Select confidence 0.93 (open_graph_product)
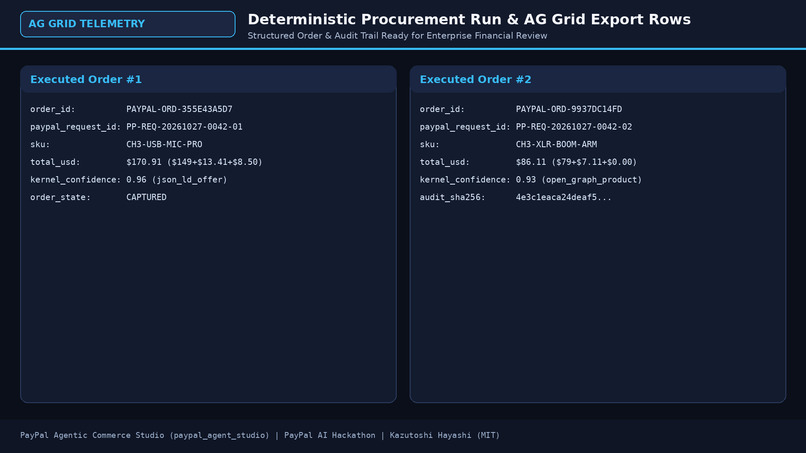 pos(579,179)
